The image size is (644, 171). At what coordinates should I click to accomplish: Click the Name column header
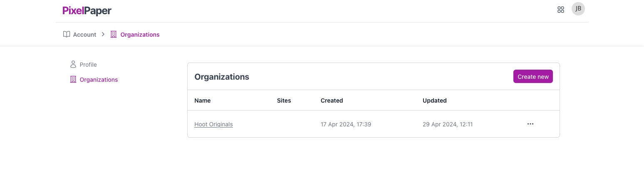pyautogui.click(x=203, y=101)
